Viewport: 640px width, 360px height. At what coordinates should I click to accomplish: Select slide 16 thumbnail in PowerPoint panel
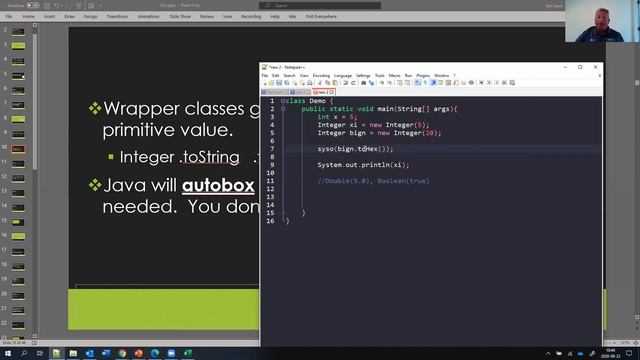tap(18, 237)
